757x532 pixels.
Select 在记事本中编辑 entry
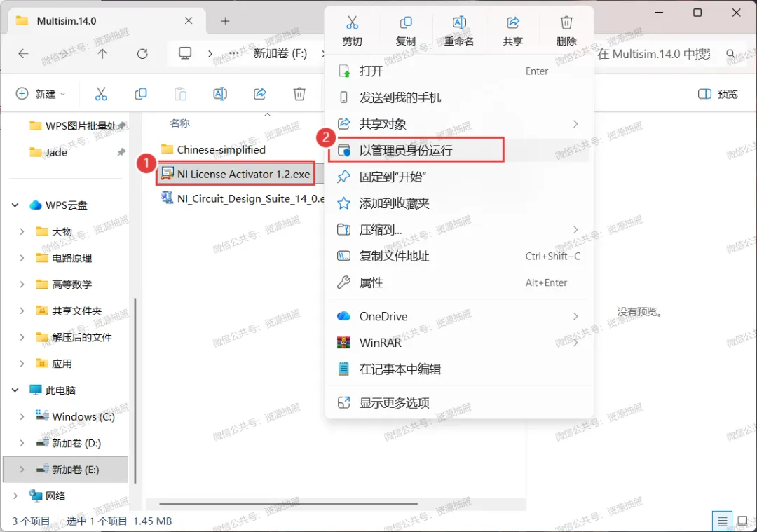tap(458, 369)
